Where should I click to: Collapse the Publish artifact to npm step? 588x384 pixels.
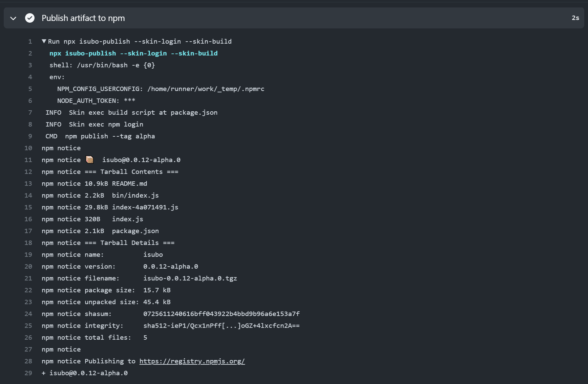tap(13, 18)
